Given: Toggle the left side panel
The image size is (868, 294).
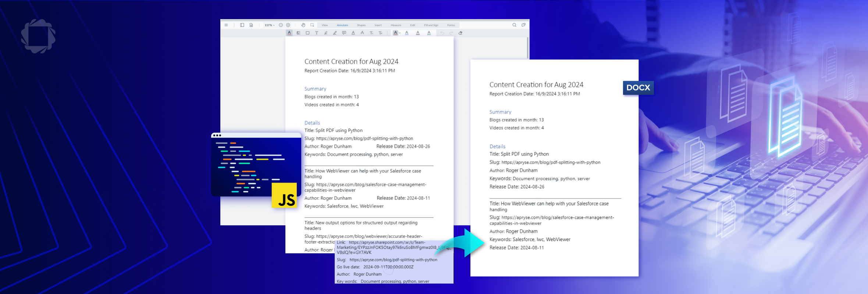Looking at the screenshot, I should [242, 25].
